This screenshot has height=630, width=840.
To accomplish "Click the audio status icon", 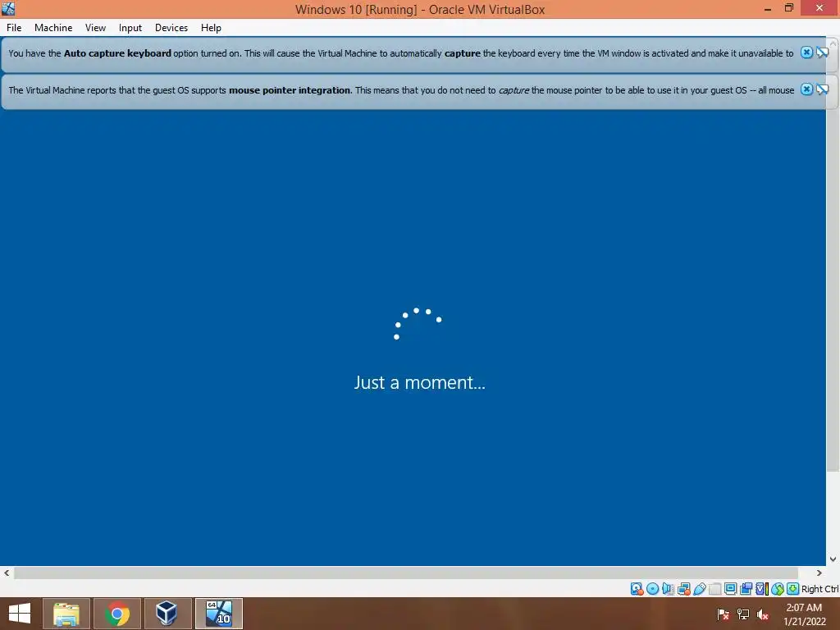I will click(x=668, y=589).
